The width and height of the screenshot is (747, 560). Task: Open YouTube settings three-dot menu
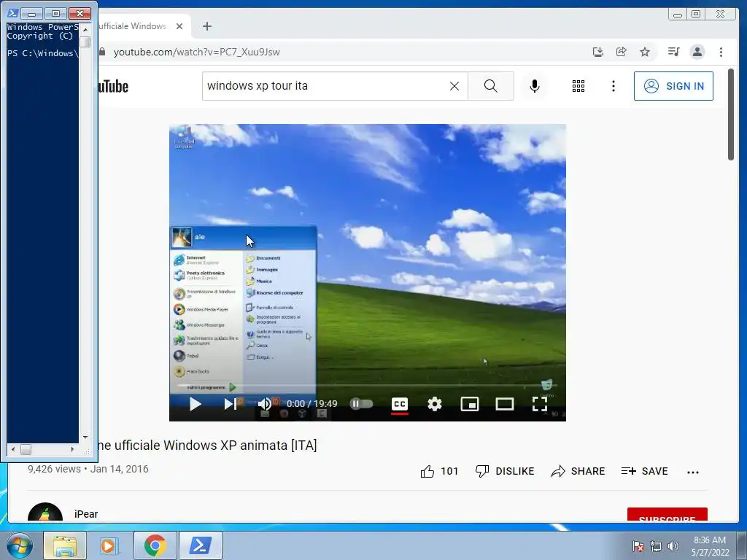click(613, 86)
